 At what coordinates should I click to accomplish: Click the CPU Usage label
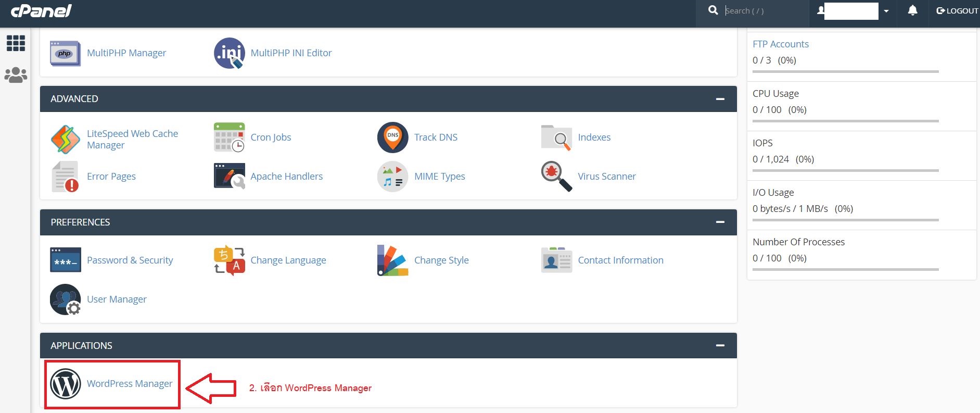click(775, 94)
